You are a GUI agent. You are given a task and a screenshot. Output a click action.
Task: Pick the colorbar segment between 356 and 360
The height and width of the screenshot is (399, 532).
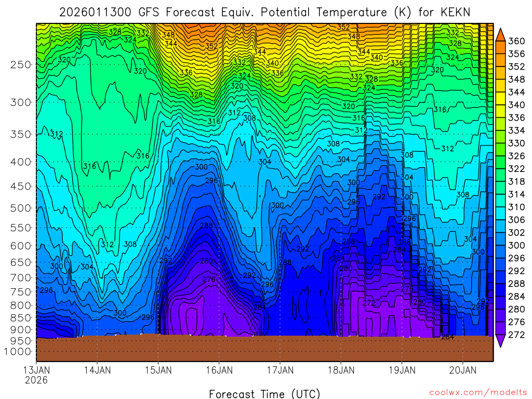click(x=500, y=47)
